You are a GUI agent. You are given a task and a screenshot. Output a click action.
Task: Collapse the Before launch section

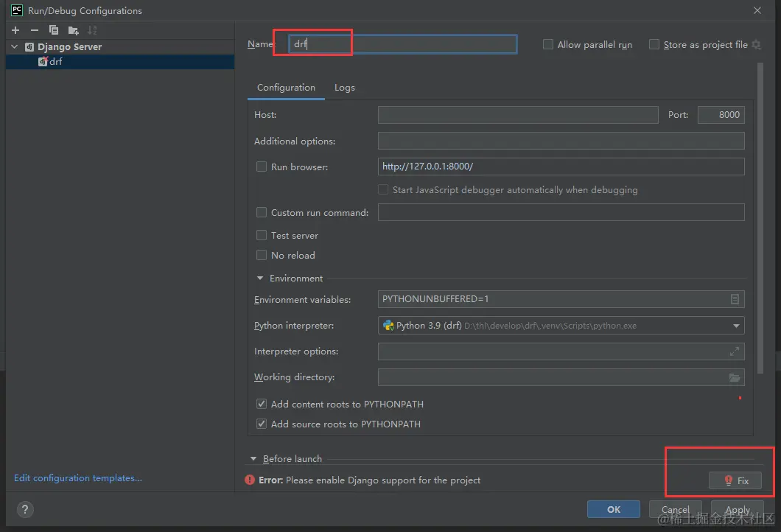(x=253, y=459)
